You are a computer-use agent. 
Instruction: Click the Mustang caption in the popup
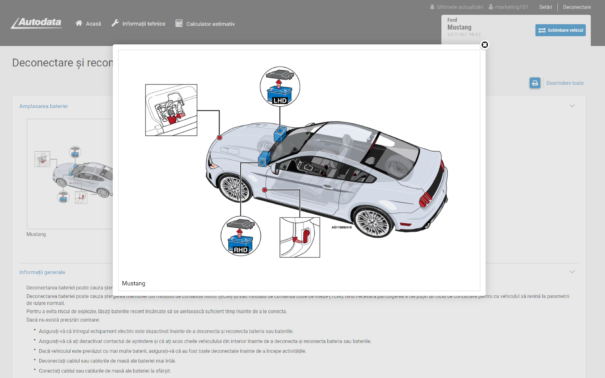(134, 283)
